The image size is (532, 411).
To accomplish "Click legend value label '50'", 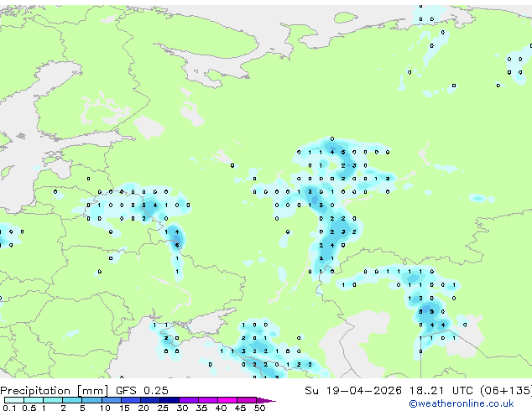I will coord(259,408).
